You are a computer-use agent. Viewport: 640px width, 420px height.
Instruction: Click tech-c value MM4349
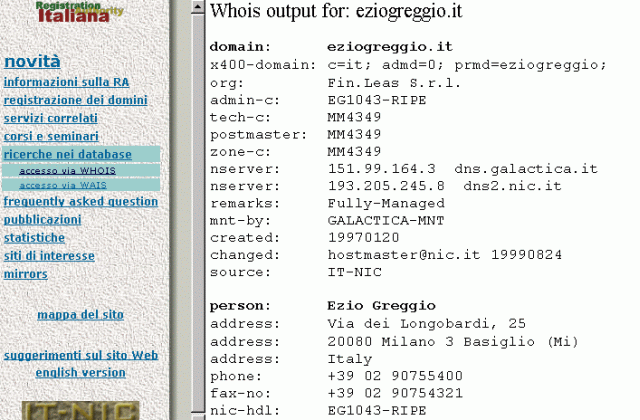tap(354, 117)
